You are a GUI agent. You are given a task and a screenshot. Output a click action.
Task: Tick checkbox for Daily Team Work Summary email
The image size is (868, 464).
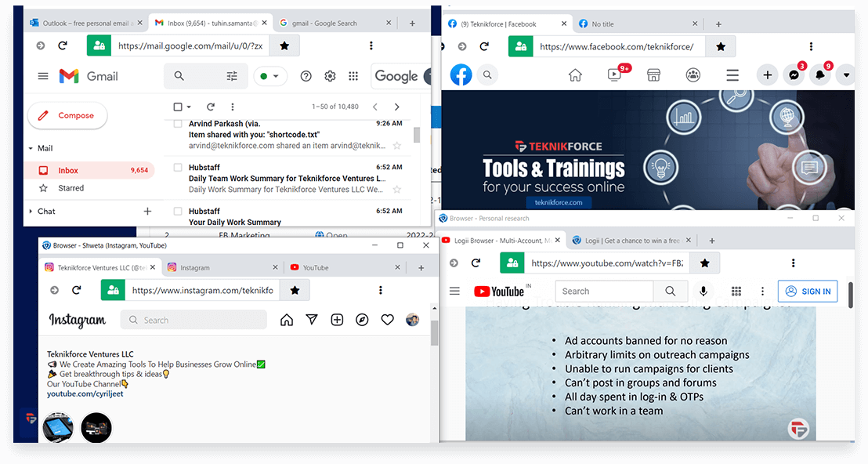[178, 167]
